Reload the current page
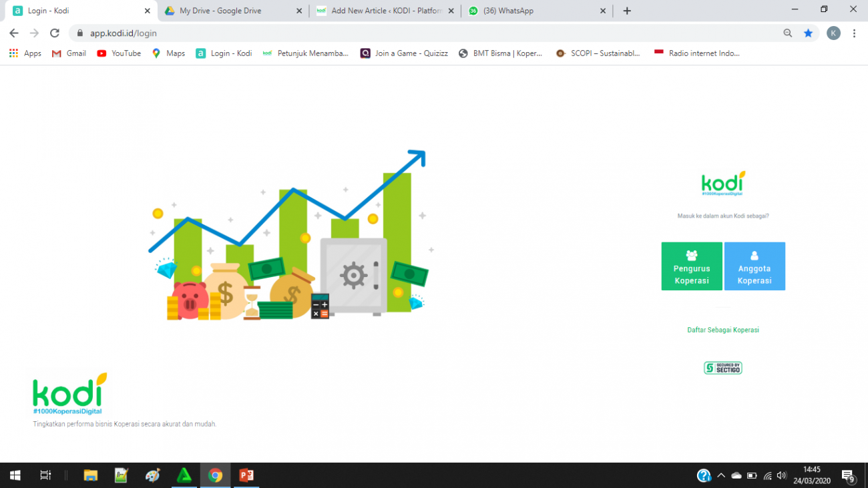This screenshot has width=868, height=488. [55, 33]
